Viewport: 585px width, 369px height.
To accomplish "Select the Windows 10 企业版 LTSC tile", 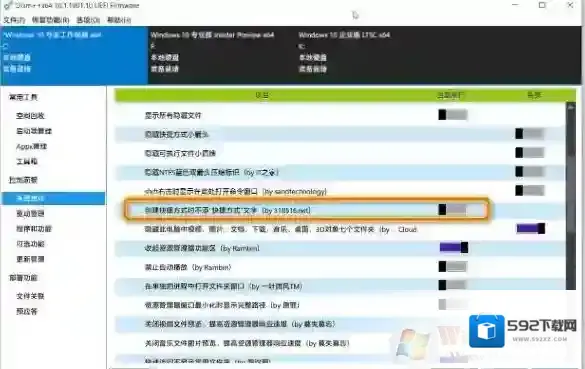I will (369, 55).
